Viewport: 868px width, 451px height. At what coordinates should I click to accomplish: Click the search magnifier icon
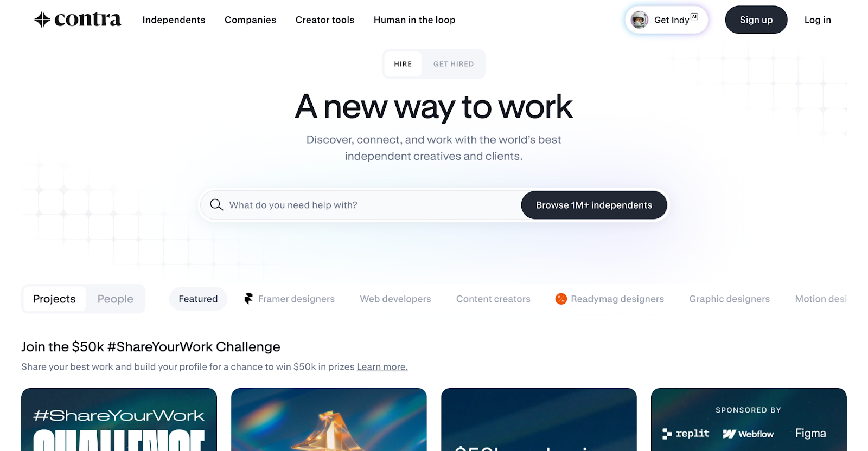point(216,204)
